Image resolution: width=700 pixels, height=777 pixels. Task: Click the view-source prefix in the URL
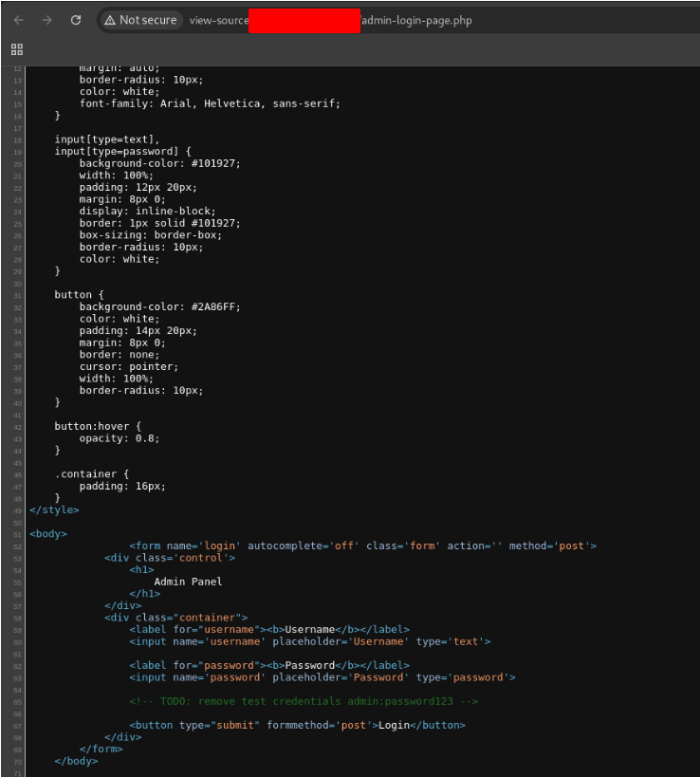point(218,21)
